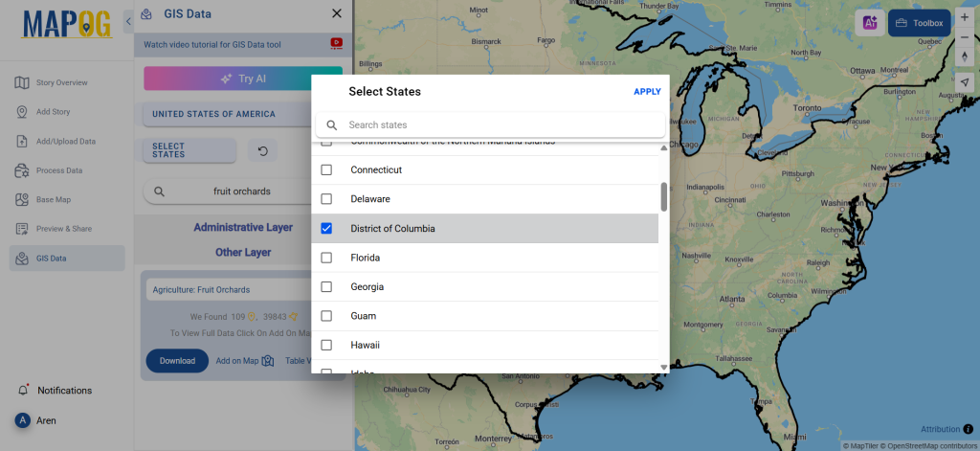Image resolution: width=980 pixels, height=451 pixels.
Task: Open the United States of America country selector
Action: point(213,114)
